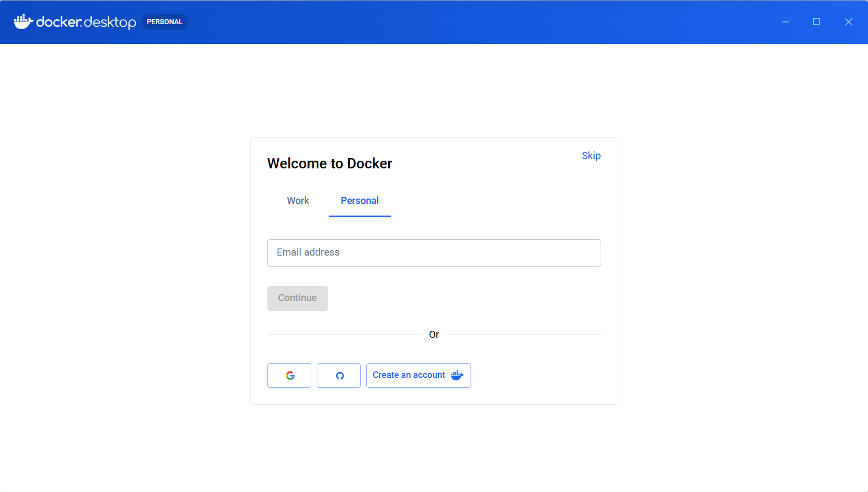Image resolution: width=868 pixels, height=492 pixels.
Task: Click the 'Or' divider label
Action: [x=434, y=335]
